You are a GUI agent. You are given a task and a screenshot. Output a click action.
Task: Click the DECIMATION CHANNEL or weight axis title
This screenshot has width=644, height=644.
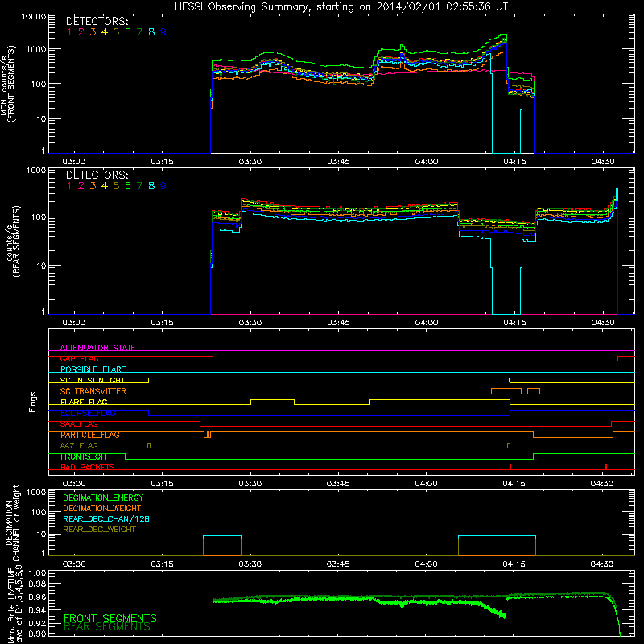12,522
